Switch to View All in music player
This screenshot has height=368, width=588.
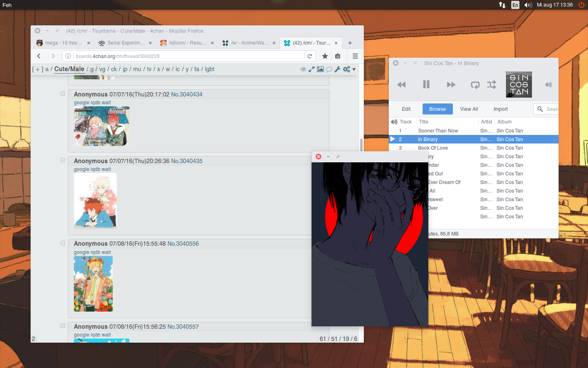[469, 109]
